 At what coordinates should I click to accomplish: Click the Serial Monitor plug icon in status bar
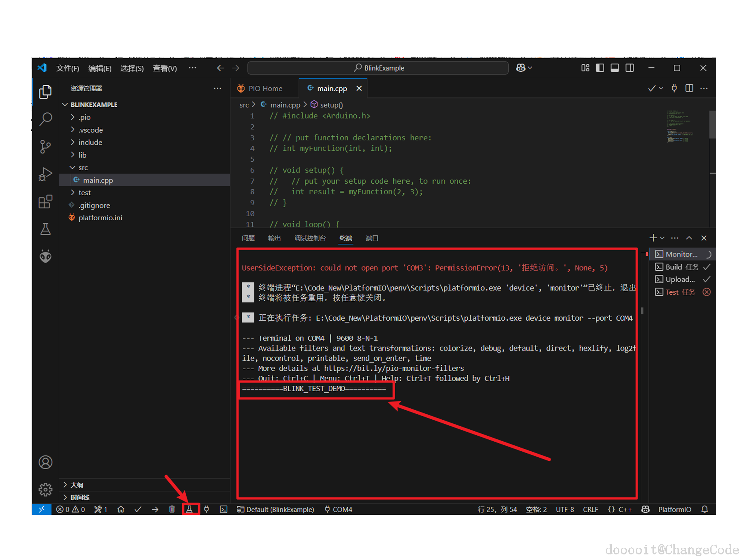(x=207, y=509)
